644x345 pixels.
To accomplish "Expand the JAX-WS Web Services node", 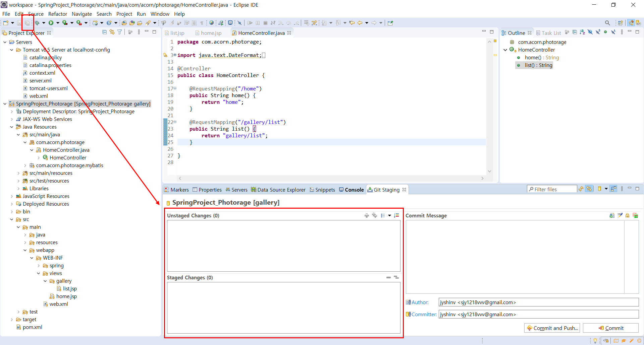I will [x=12, y=119].
